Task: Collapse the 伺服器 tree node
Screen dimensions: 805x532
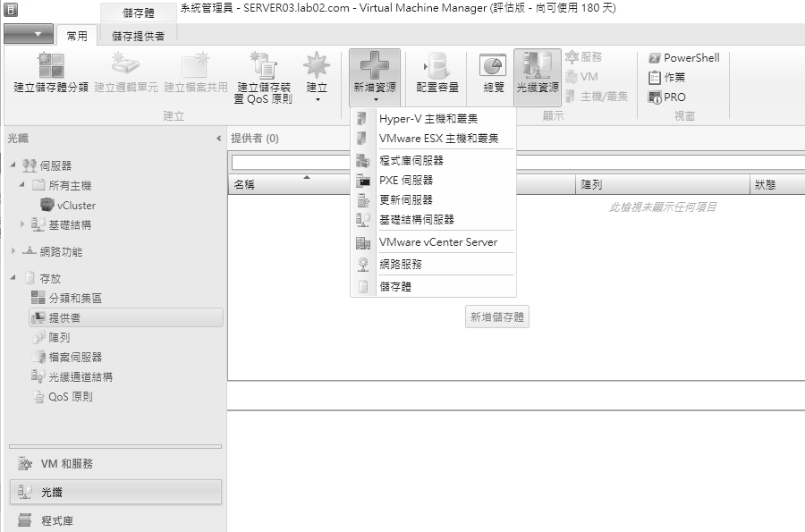Action: point(13,165)
